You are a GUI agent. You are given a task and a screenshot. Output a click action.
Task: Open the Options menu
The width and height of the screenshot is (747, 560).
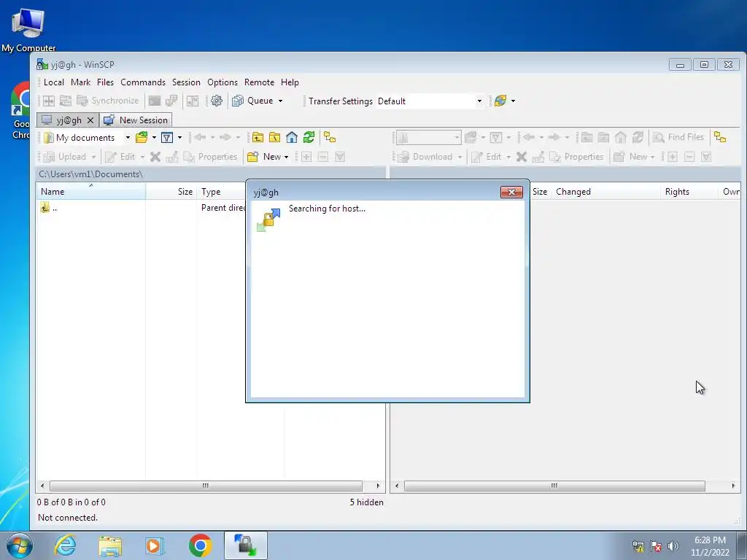point(222,82)
